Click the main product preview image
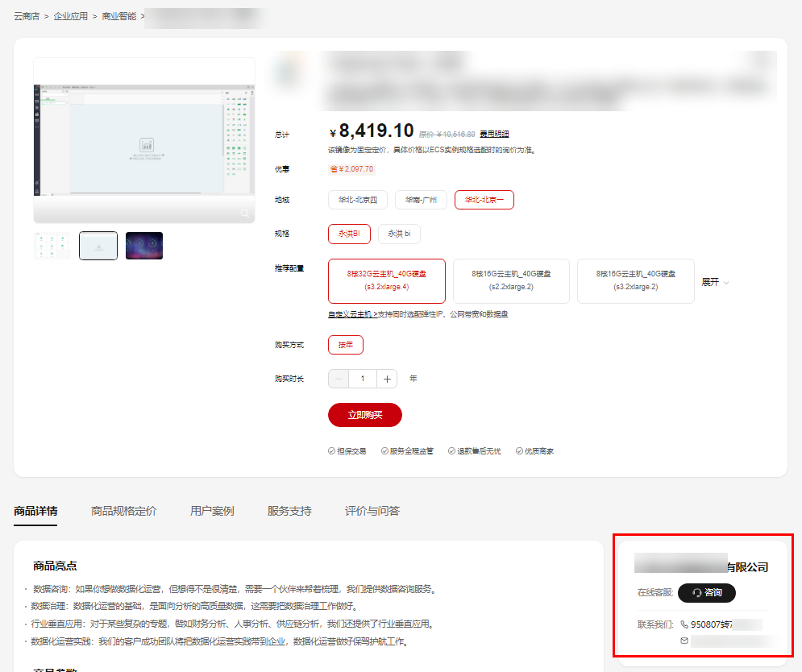Viewport: 802px width, 672px height. (144, 139)
